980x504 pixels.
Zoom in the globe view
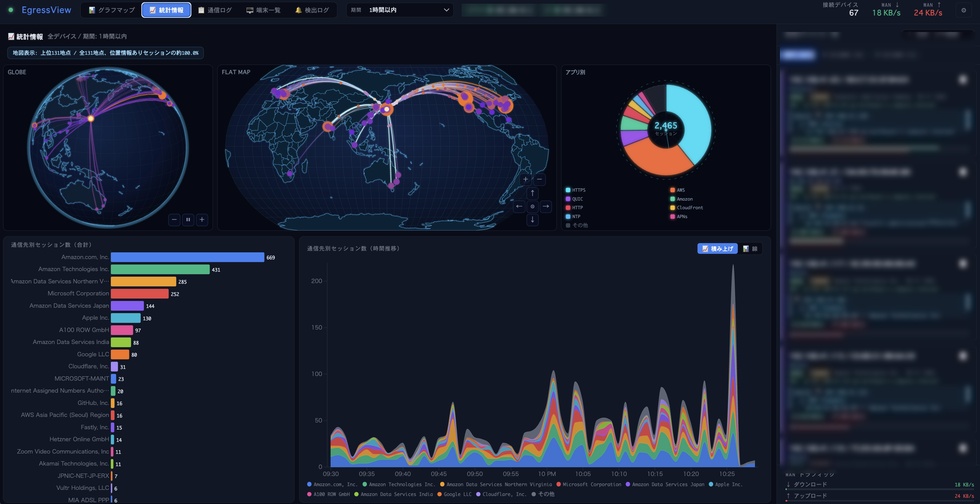click(202, 219)
